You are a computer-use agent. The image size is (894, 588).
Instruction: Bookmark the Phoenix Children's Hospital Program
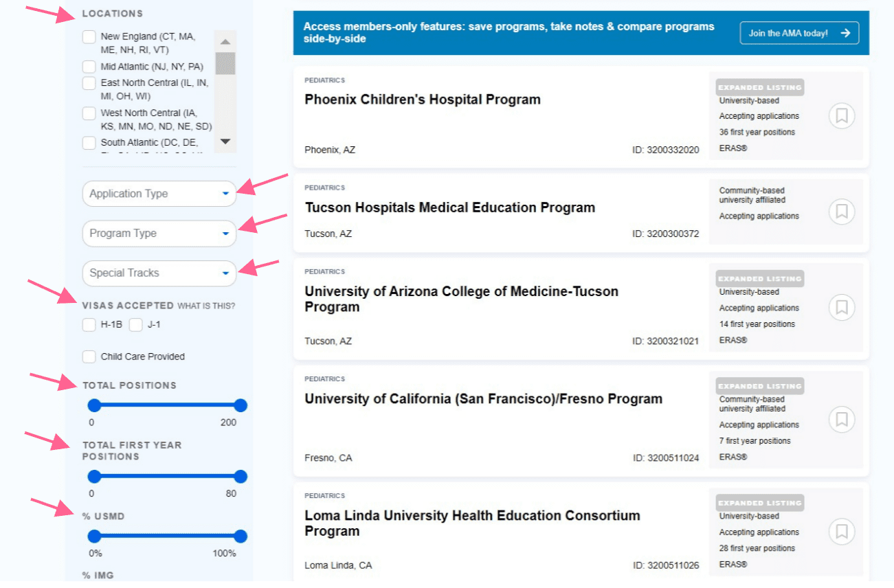[x=842, y=115]
